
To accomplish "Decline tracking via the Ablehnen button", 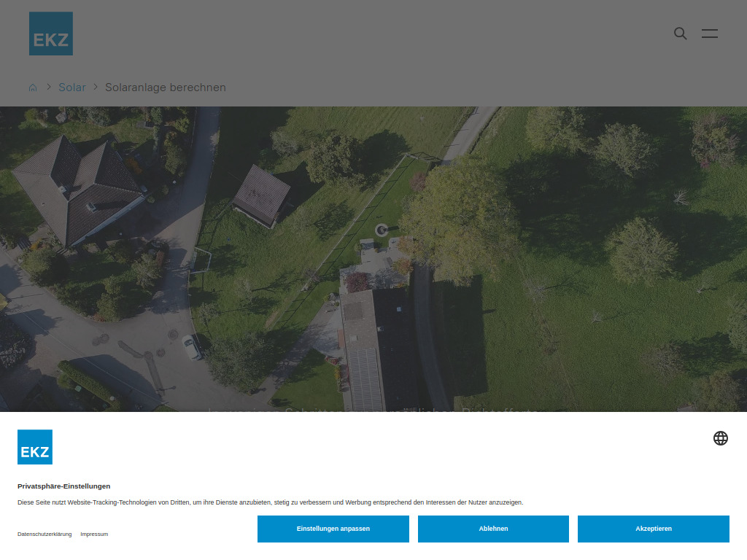I will 493,529.
